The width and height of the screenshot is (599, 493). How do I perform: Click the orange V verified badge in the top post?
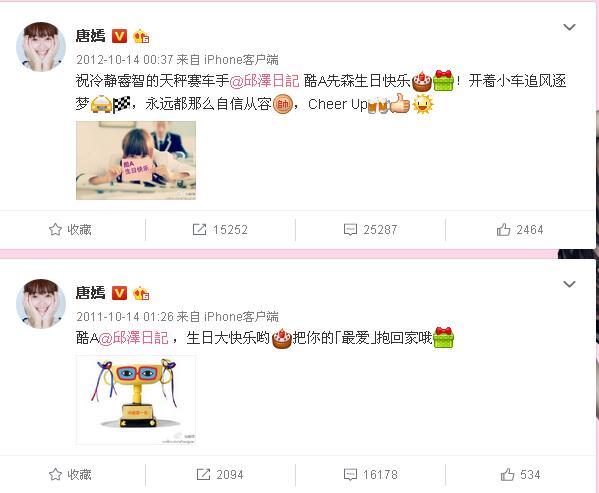coord(120,36)
